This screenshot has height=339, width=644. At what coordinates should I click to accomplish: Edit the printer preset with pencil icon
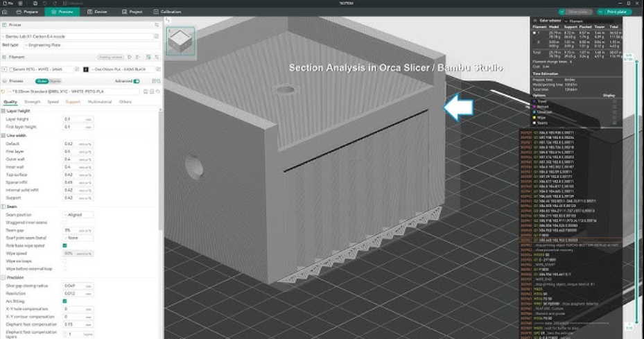click(x=157, y=37)
